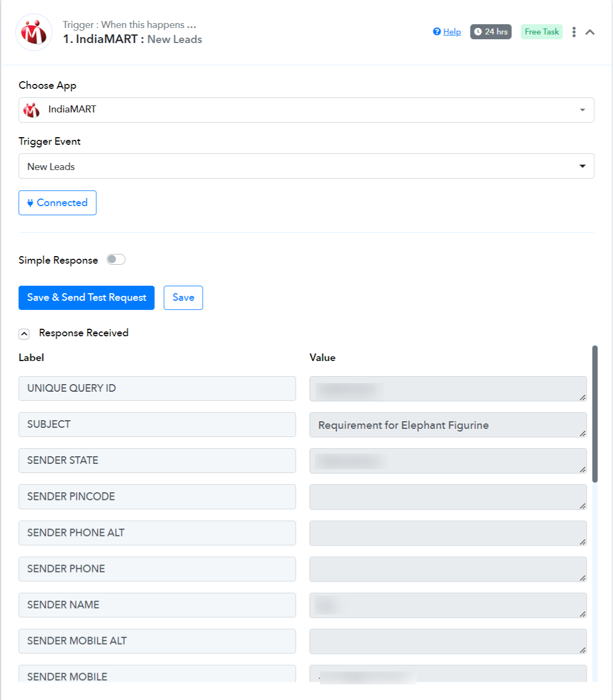Click the 'Label' column header
The height and width of the screenshot is (700, 613).
click(x=31, y=358)
